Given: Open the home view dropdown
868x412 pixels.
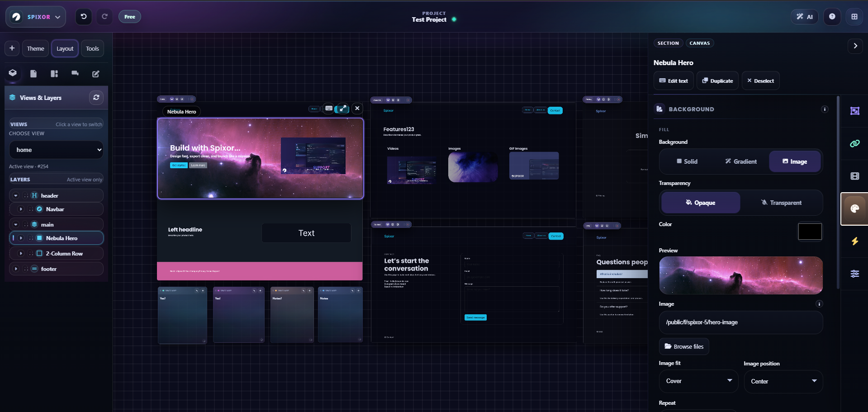Looking at the screenshot, I should tap(56, 150).
